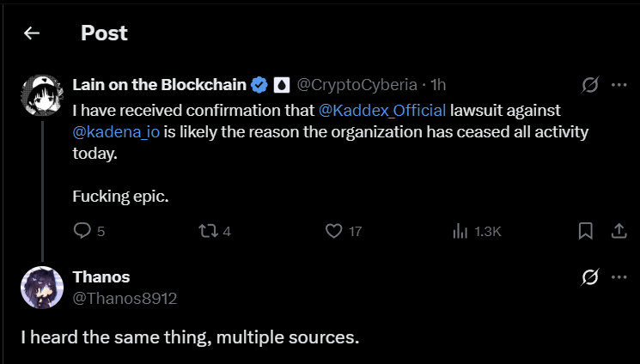Share the post via share icon

(618, 231)
